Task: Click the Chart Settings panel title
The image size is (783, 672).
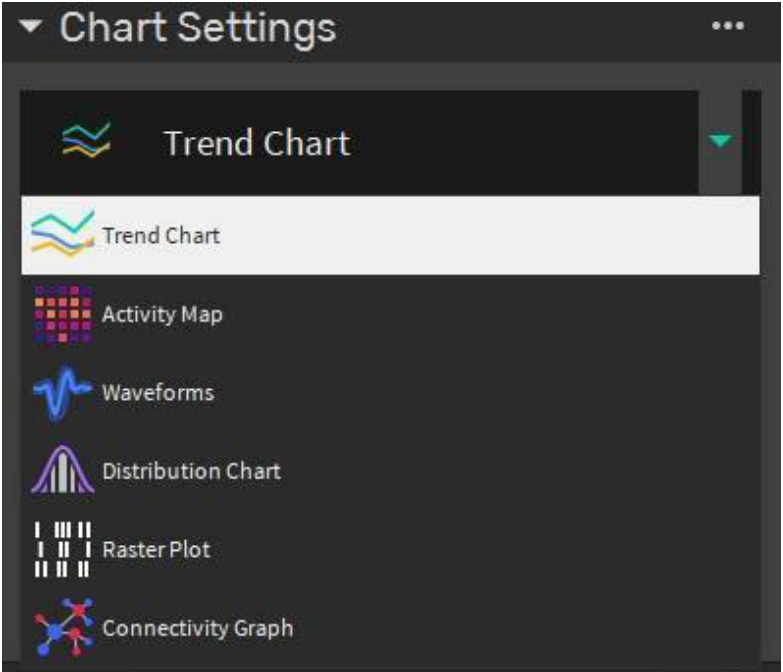Action: (x=198, y=27)
